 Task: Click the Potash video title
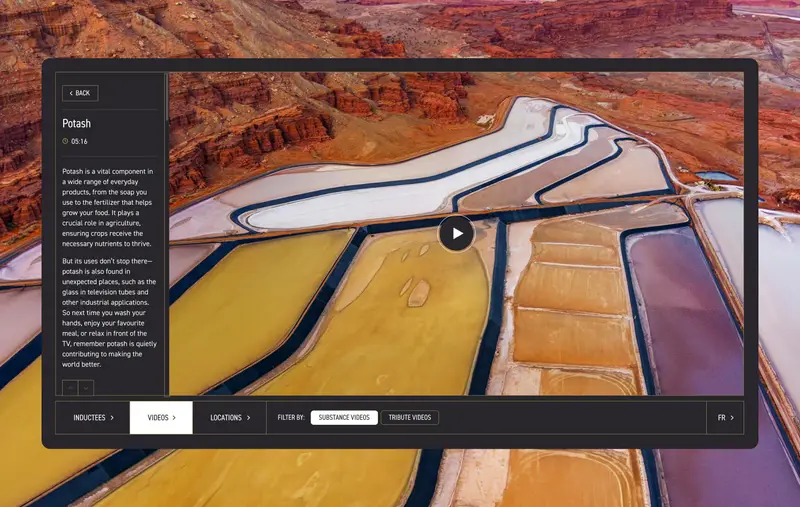(77, 123)
